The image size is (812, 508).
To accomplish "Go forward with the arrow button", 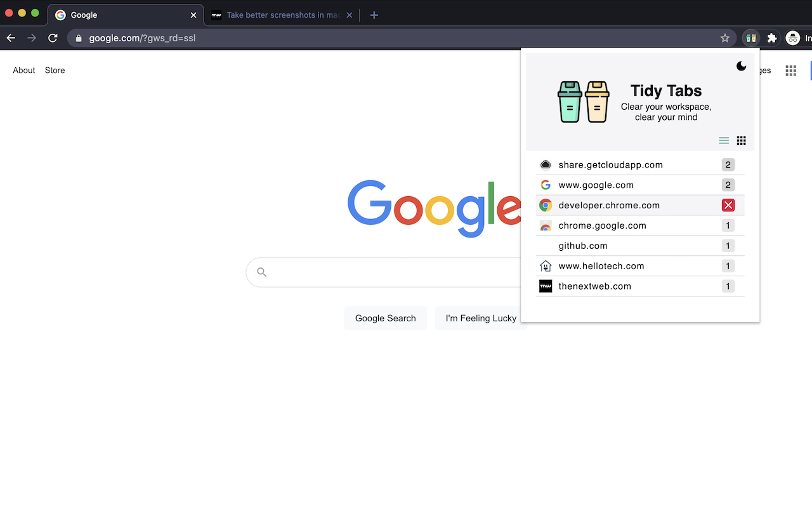I will pos(32,38).
